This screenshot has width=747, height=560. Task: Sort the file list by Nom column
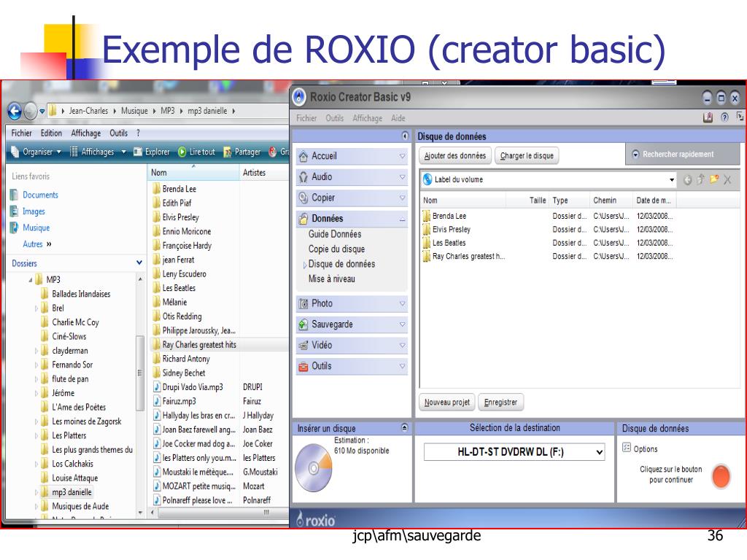(x=193, y=172)
